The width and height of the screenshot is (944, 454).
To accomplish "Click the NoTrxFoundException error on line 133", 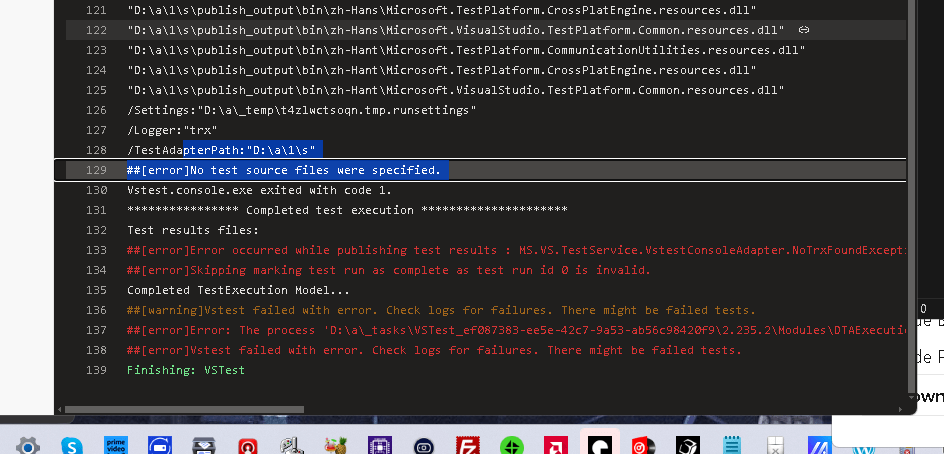I will (x=516, y=250).
